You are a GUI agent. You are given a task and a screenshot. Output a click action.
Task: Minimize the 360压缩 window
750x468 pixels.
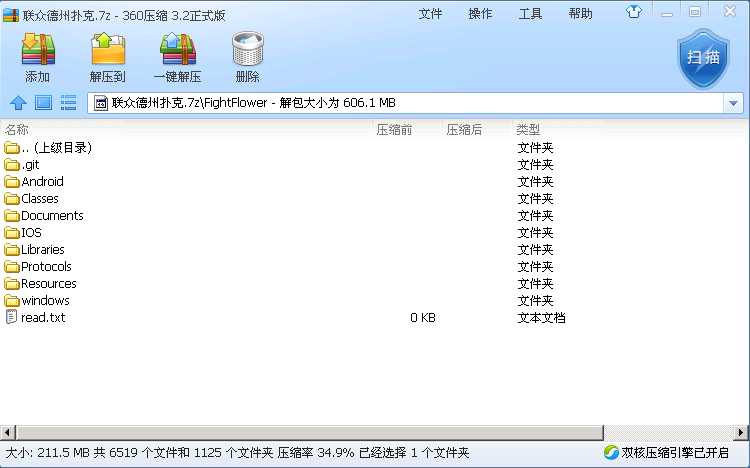pyautogui.click(x=667, y=13)
